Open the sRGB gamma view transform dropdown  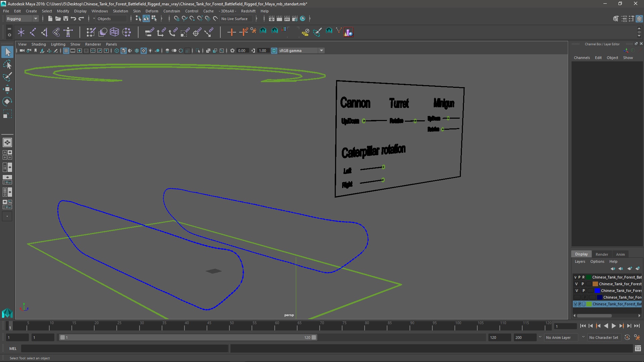point(301,51)
